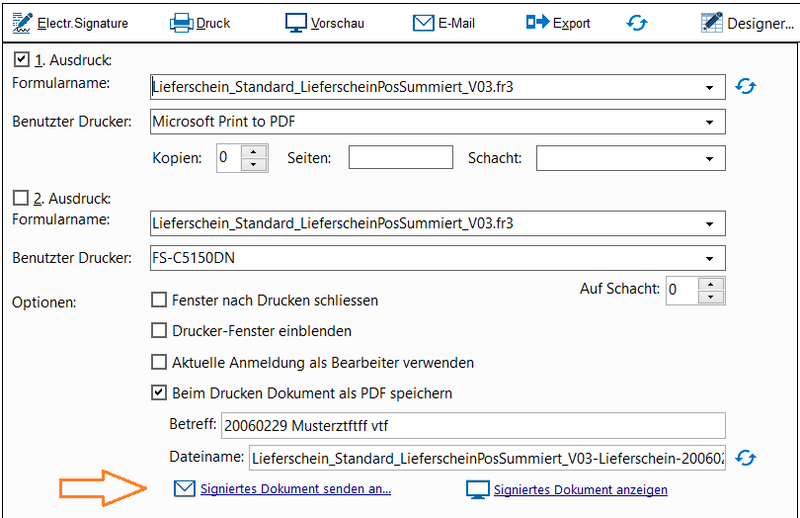Click the Export arrow icon
This screenshot has height=518, width=800.
click(538, 21)
